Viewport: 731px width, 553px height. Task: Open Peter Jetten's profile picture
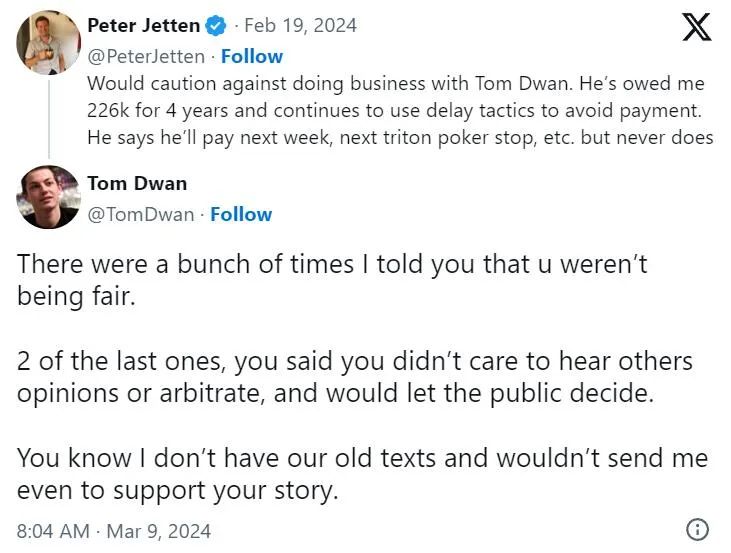pos(49,42)
